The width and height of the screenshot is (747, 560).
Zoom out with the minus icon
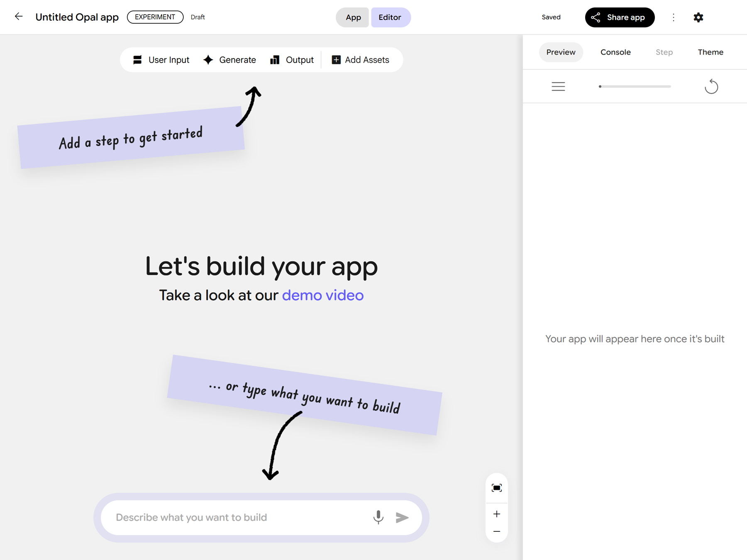tap(496, 531)
